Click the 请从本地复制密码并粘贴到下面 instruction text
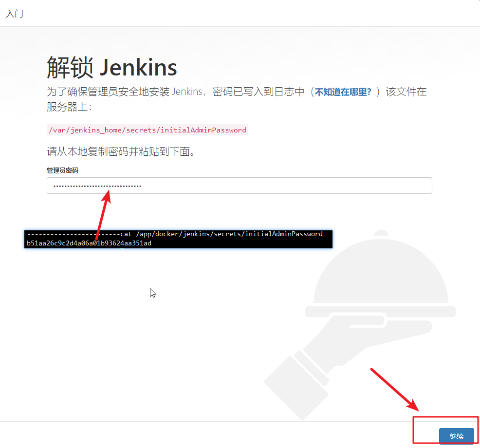This screenshot has width=480, height=448. [x=121, y=151]
